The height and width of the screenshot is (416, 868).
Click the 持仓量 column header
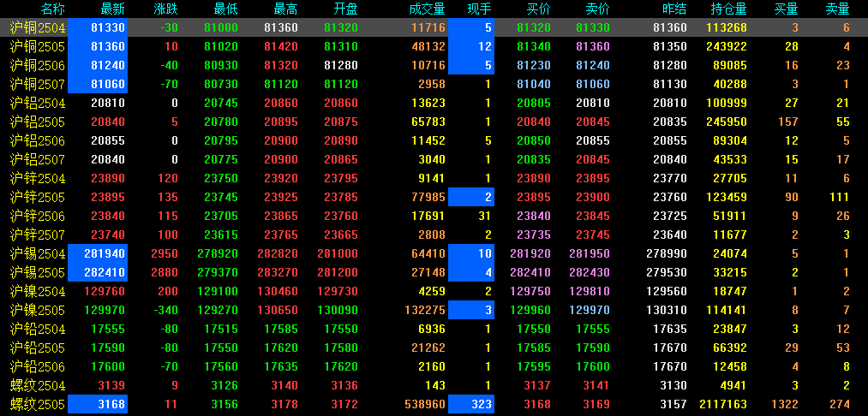coord(728,9)
